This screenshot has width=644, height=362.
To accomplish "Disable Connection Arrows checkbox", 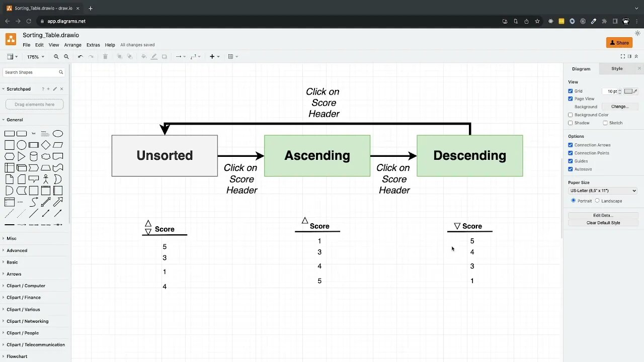I will point(571,145).
